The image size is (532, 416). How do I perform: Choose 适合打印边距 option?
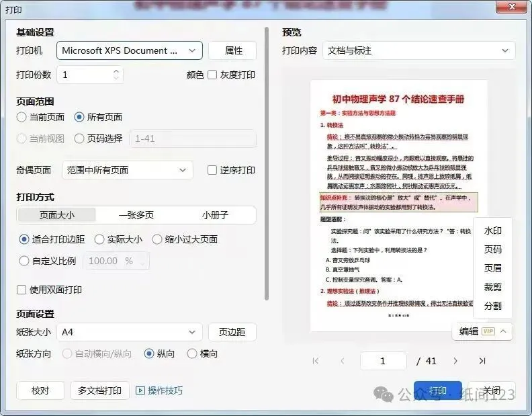[x=24, y=239]
